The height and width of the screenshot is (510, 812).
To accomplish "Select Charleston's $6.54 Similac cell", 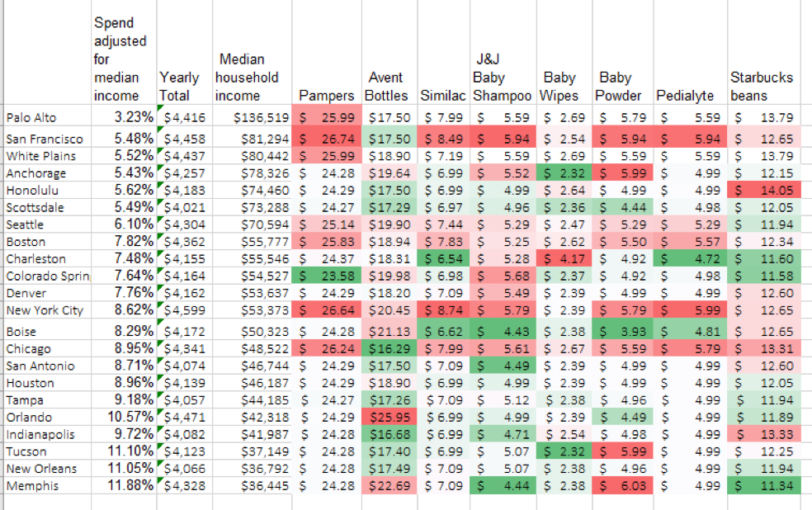I will click(443, 258).
